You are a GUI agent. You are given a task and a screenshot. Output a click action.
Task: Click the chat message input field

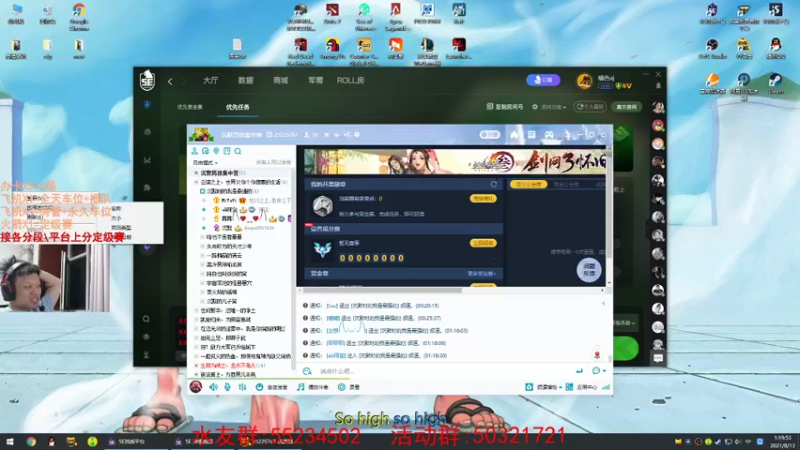(444, 371)
